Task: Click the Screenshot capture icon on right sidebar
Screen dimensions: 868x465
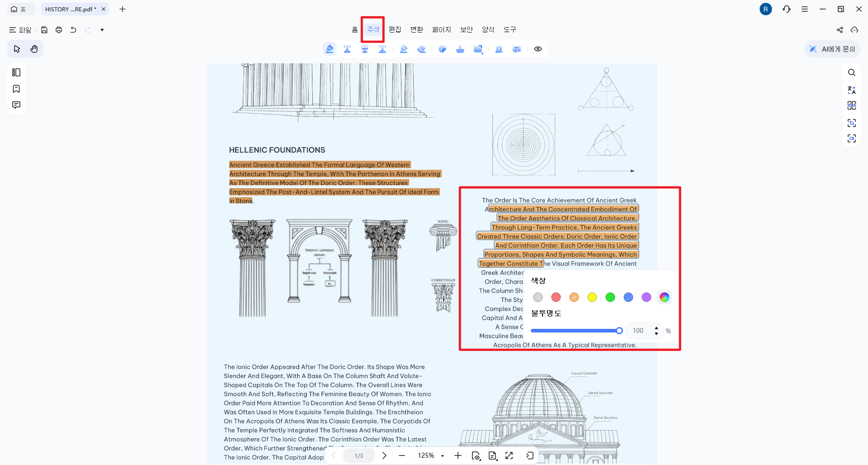Action: 852,123
